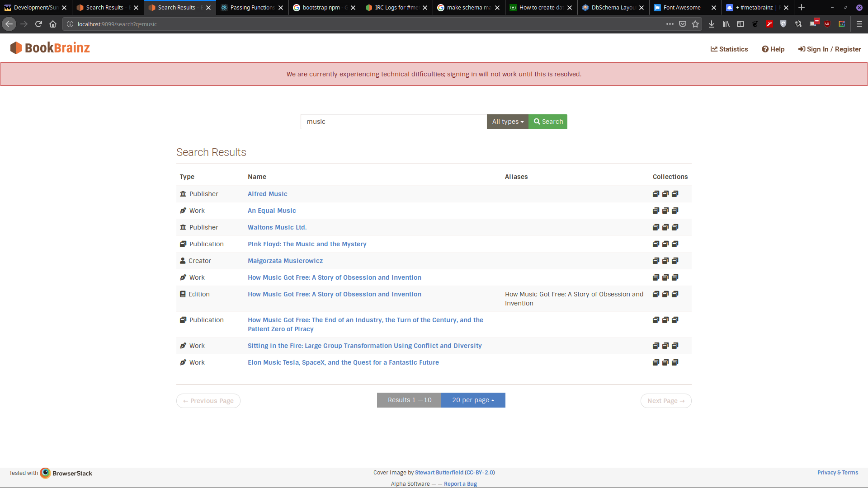Click the Collections column header
This screenshot has width=868, height=488.
click(x=670, y=177)
